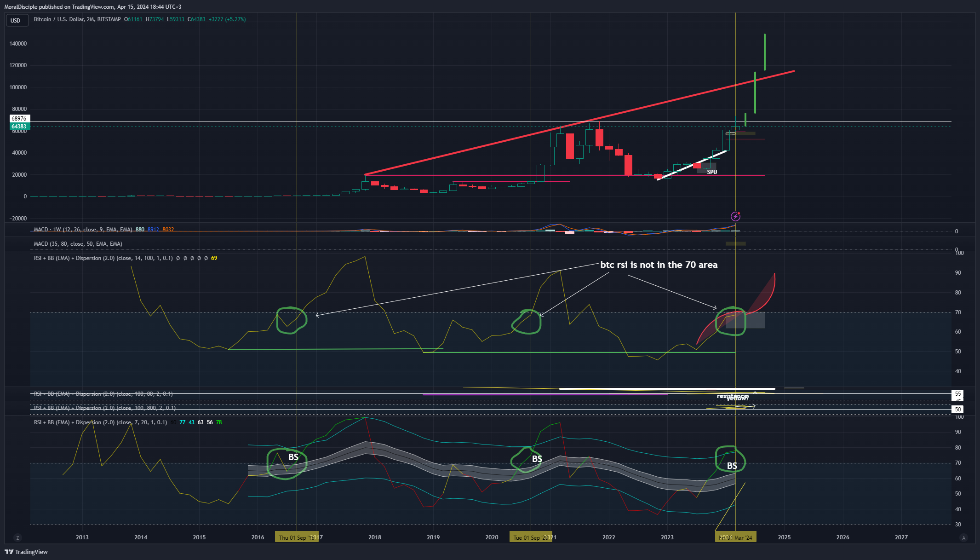Click the +3222 (+5.27%) change value
This screenshot has width=980, height=560.
[x=227, y=19]
